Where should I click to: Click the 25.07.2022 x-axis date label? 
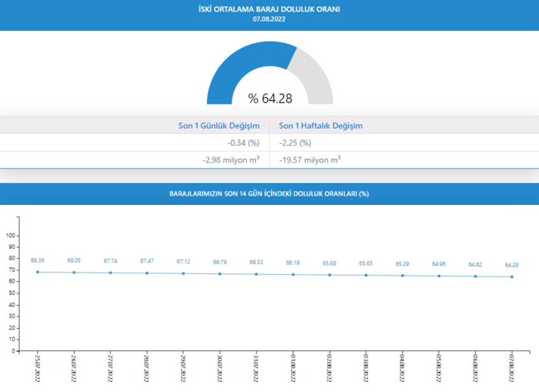click(x=37, y=370)
